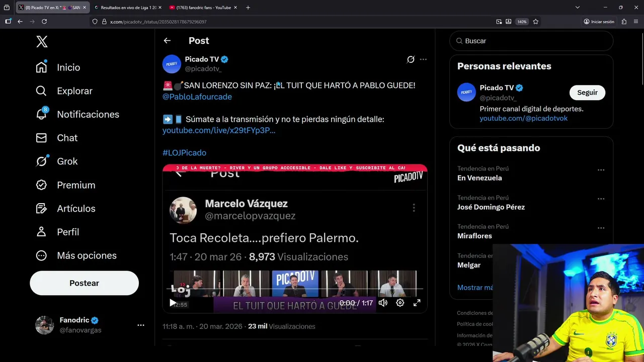
Task: Open the list all tabs chevron
Action: point(578,8)
